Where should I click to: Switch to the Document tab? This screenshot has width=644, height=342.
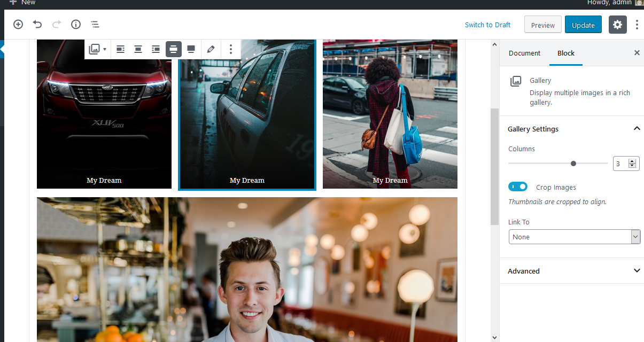pos(524,53)
